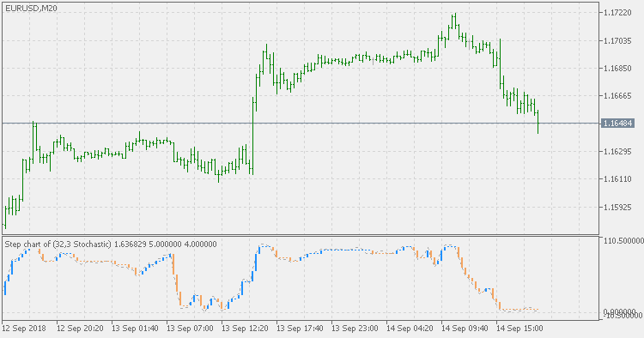Click the 14 Sep 15:00 time label
The height and width of the screenshot is (338, 644).
[x=520, y=329]
